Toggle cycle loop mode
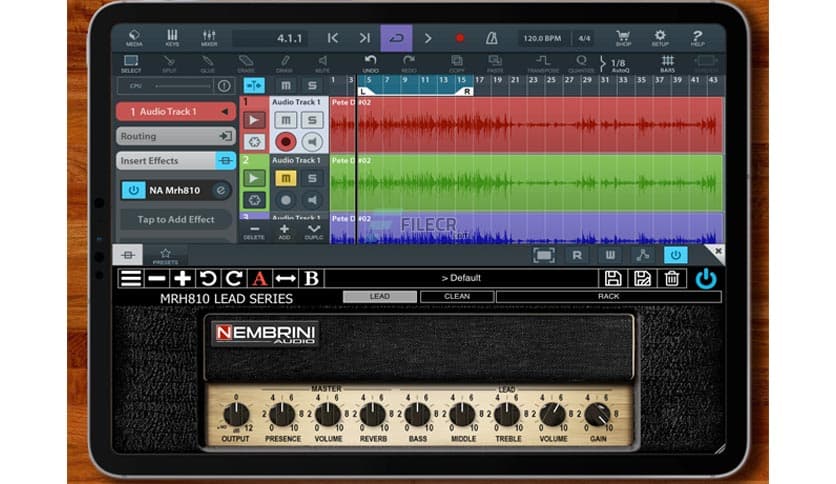 tap(396, 38)
